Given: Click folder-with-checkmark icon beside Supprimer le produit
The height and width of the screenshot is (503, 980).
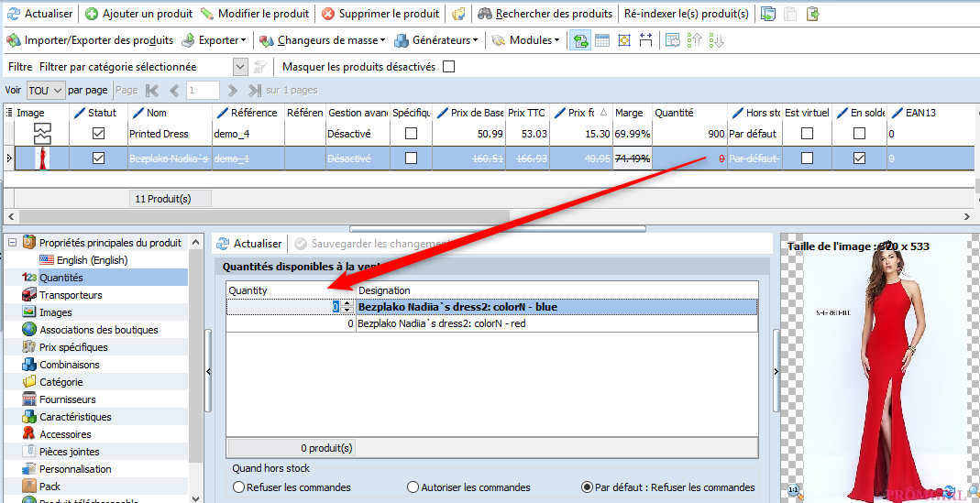Looking at the screenshot, I should [x=459, y=13].
